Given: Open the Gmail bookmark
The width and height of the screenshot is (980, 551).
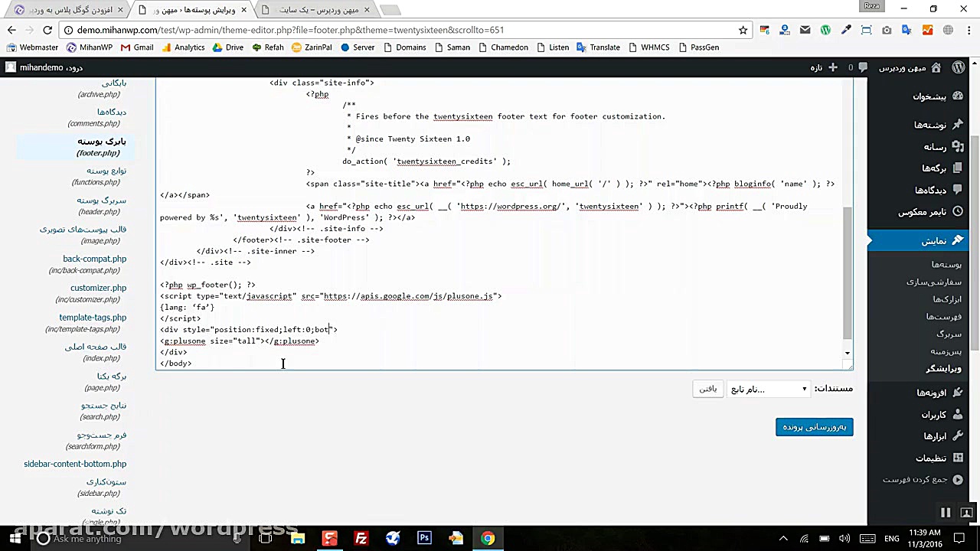Looking at the screenshot, I should (x=137, y=47).
